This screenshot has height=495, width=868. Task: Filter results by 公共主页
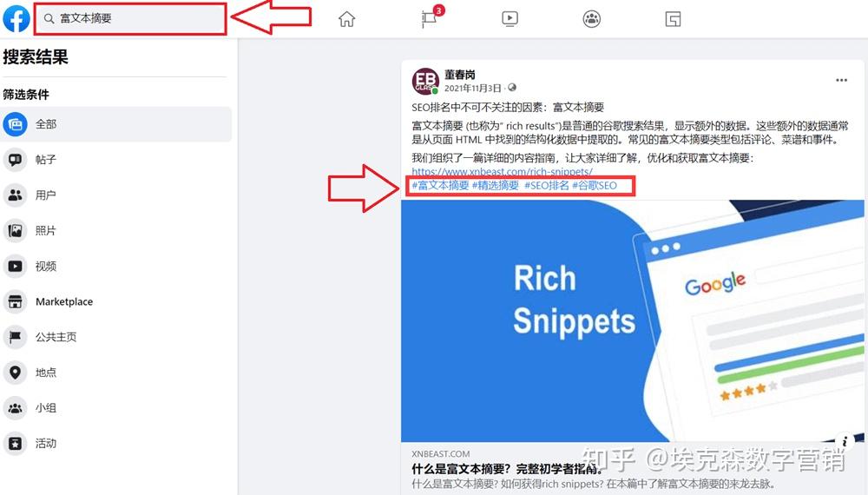click(x=116, y=337)
